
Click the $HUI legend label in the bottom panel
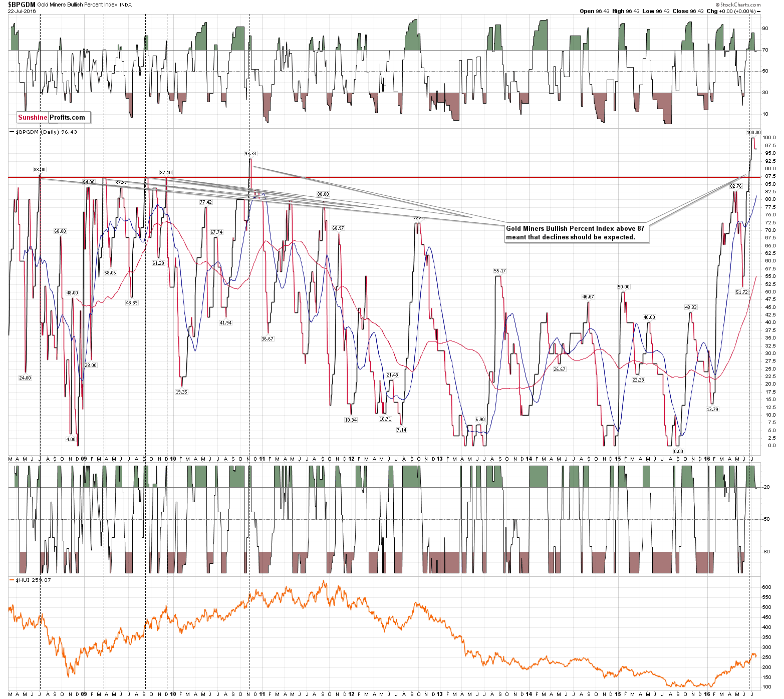pos(30,580)
